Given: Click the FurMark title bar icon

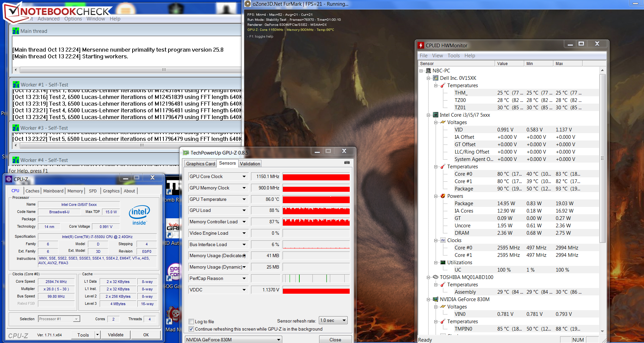Looking at the screenshot, I should (x=248, y=4).
